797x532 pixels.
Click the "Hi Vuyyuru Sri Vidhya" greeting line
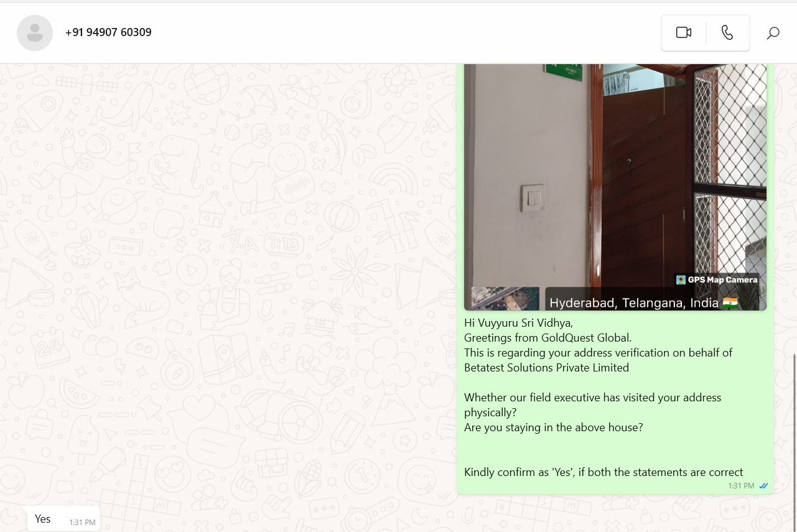[518, 323]
